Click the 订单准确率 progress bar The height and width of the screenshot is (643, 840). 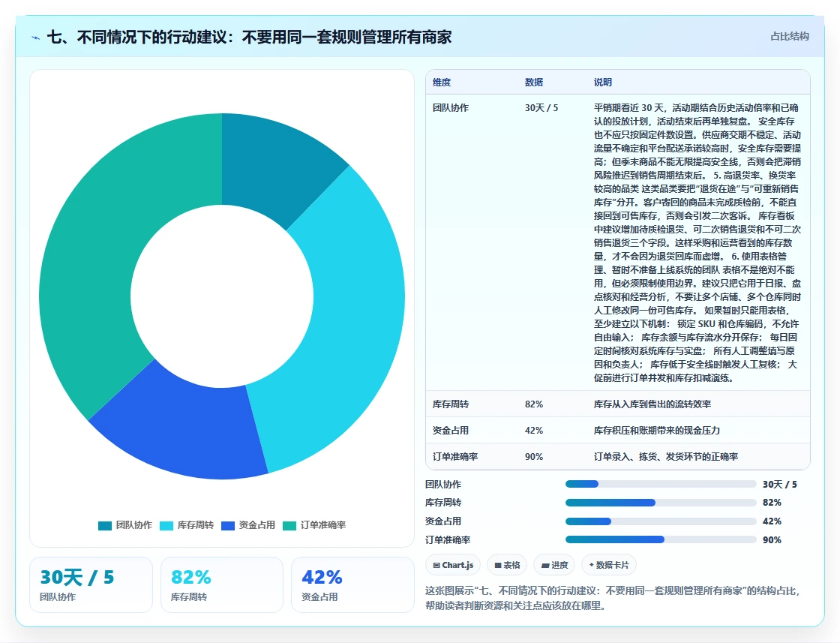pos(661,539)
